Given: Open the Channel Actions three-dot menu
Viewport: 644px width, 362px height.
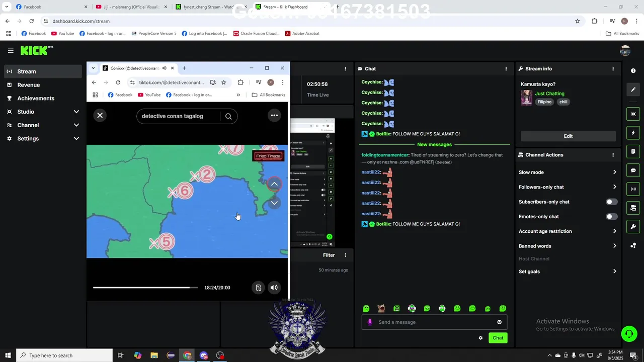Looking at the screenshot, I should 613,155.
